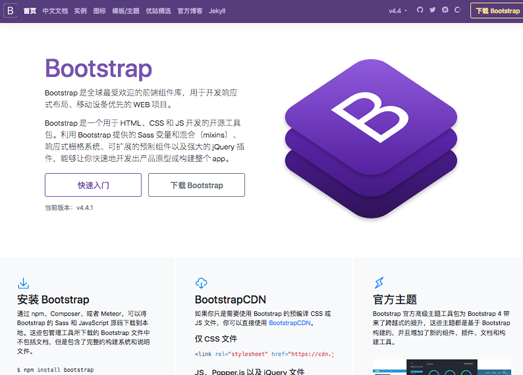The width and height of the screenshot is (523, 375).
Task: Open 优站精选 navbar item
Action: 158,11
